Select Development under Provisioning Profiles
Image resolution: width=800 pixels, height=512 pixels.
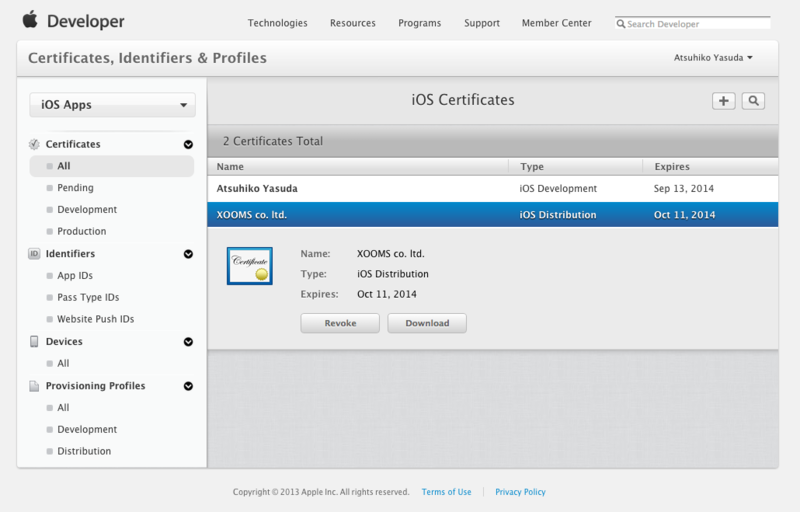coord(87,429)
